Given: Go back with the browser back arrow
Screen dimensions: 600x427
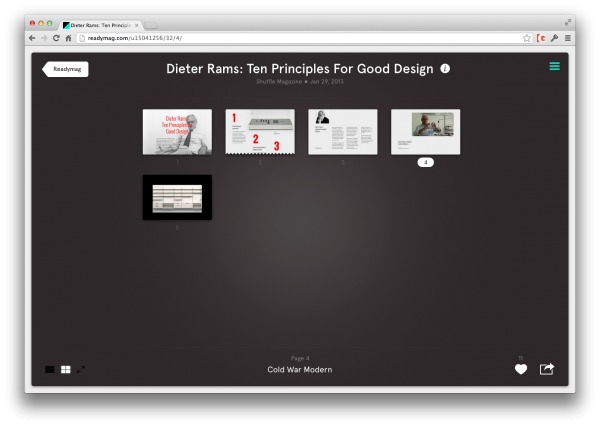Looking at the screenshot, I should 32,38.
